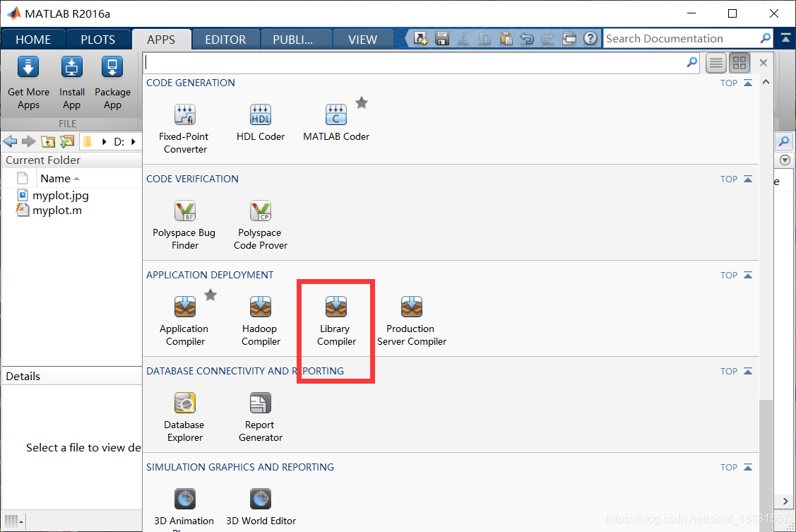Launch the HDL Coder app
Image resolution: width=796 pixels, height=532 pixels.
coord(261,122)
